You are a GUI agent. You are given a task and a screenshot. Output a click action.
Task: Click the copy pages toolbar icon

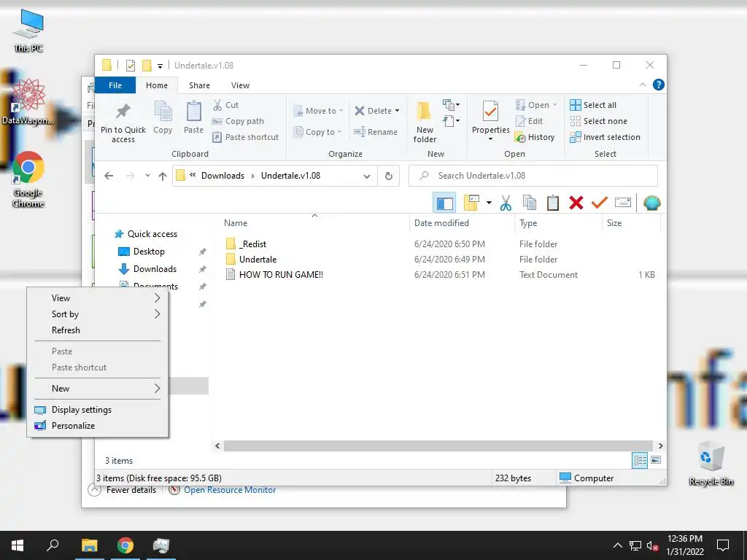[x=530, y=203]
